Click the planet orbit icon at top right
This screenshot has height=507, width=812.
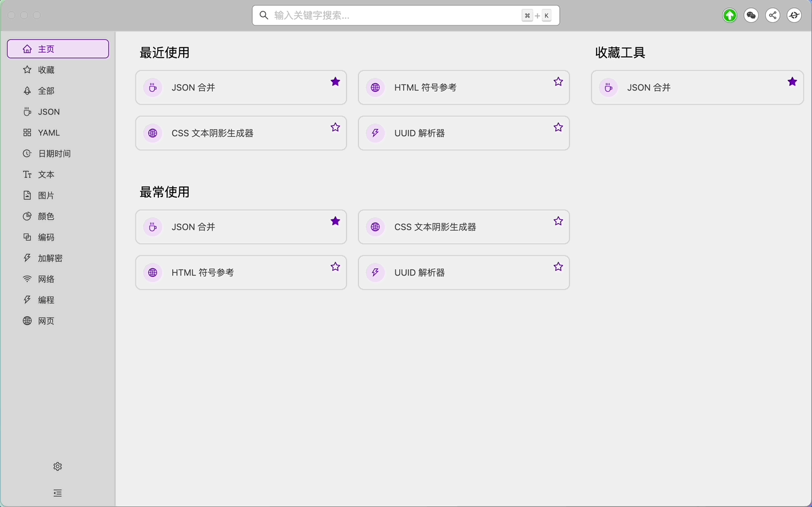(794, 15)
